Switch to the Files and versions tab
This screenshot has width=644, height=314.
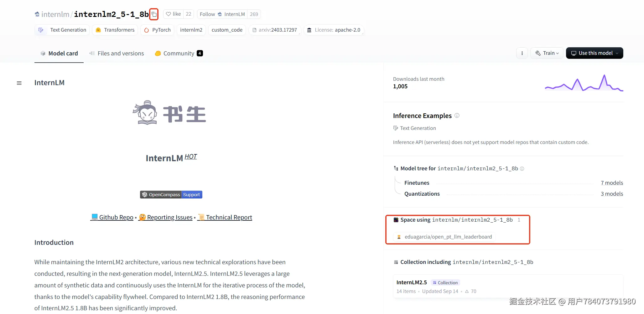[117, 54]
